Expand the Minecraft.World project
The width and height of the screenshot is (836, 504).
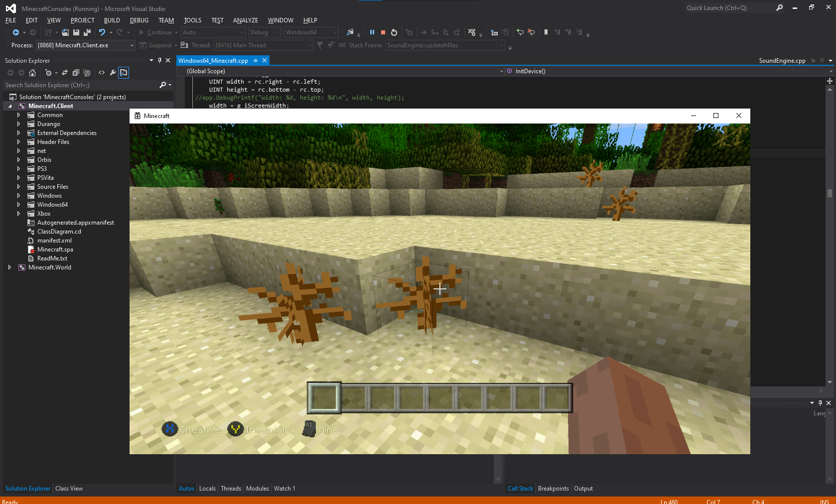click(9, 267)
